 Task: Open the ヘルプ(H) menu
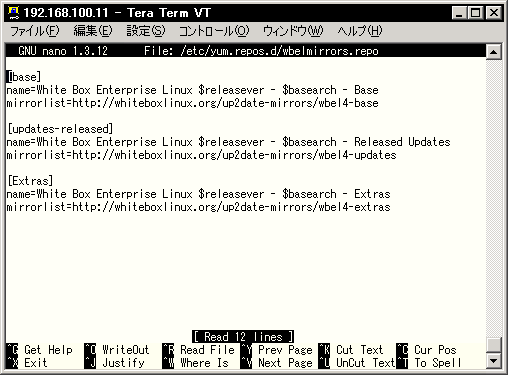[360, 31]
